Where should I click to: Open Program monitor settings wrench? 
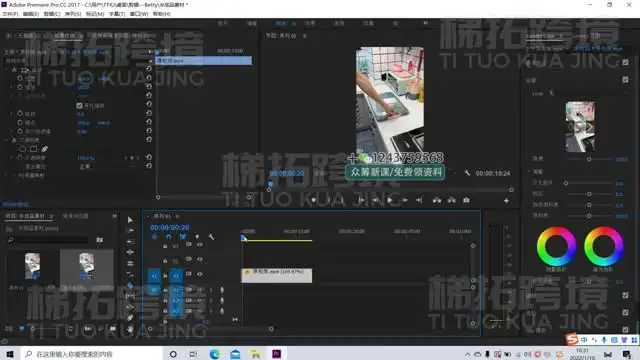click(x=467, y=173)
